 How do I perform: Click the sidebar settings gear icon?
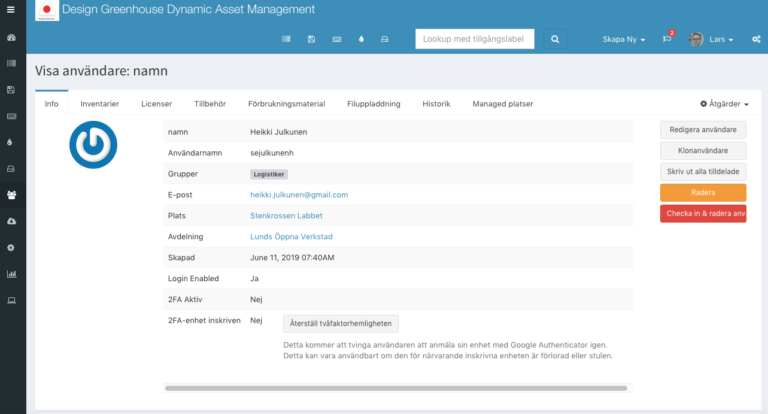(11, 247)
